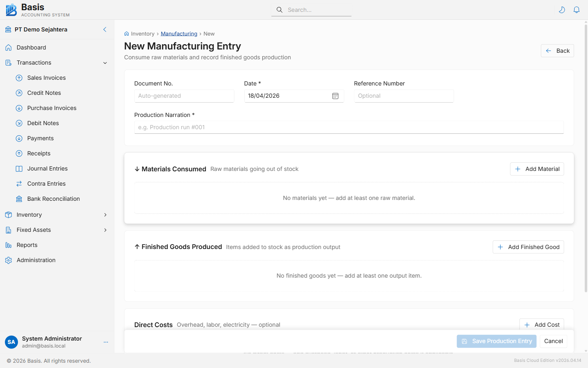This screenshot has height=368, width=588.
Task: Click the Bank Reconciliation icon
Action: point(19,199)
